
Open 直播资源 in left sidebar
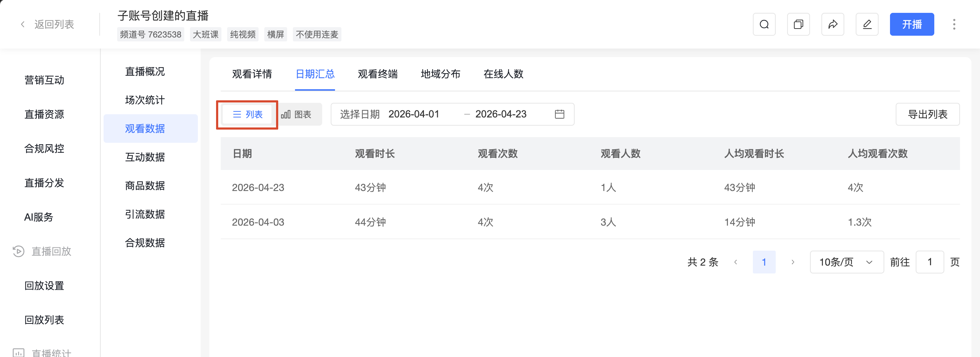44,115
